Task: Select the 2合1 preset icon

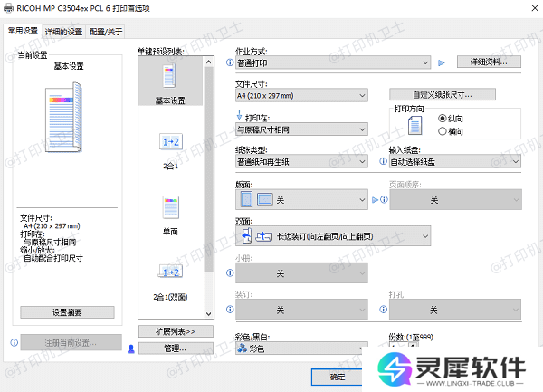Action: coord(171,141)
